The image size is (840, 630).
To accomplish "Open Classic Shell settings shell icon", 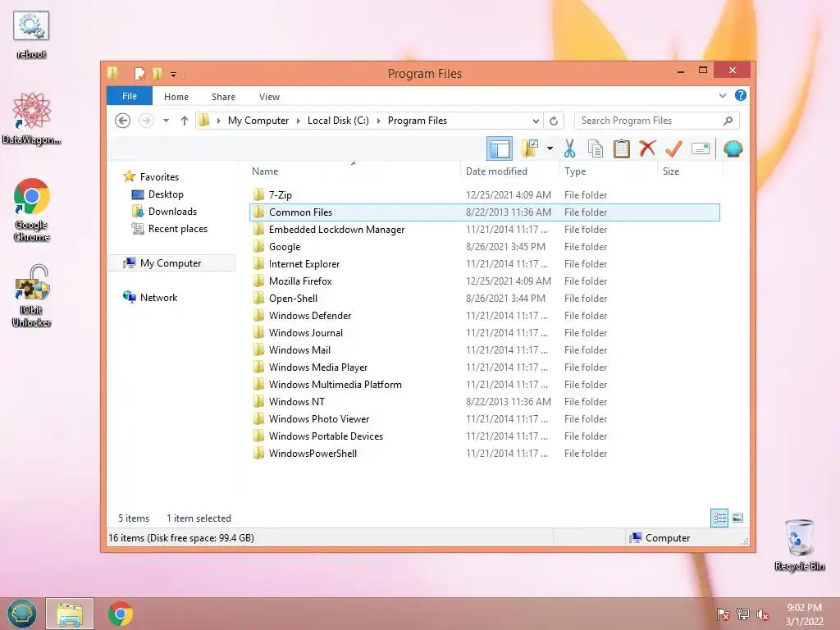I will point(733,148).
